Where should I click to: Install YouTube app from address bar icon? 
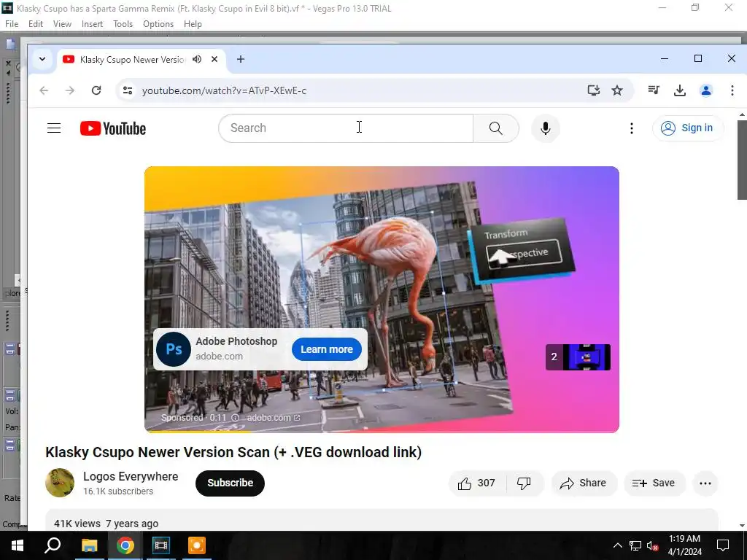pyautogui.click(x=593, y=90)
